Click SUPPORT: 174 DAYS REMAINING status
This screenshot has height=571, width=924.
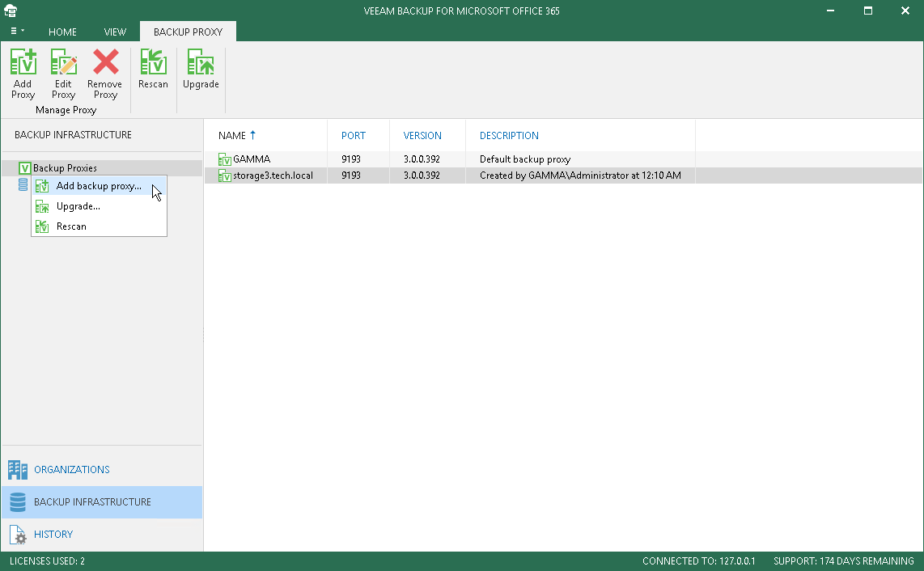click(x=844, y=561)
